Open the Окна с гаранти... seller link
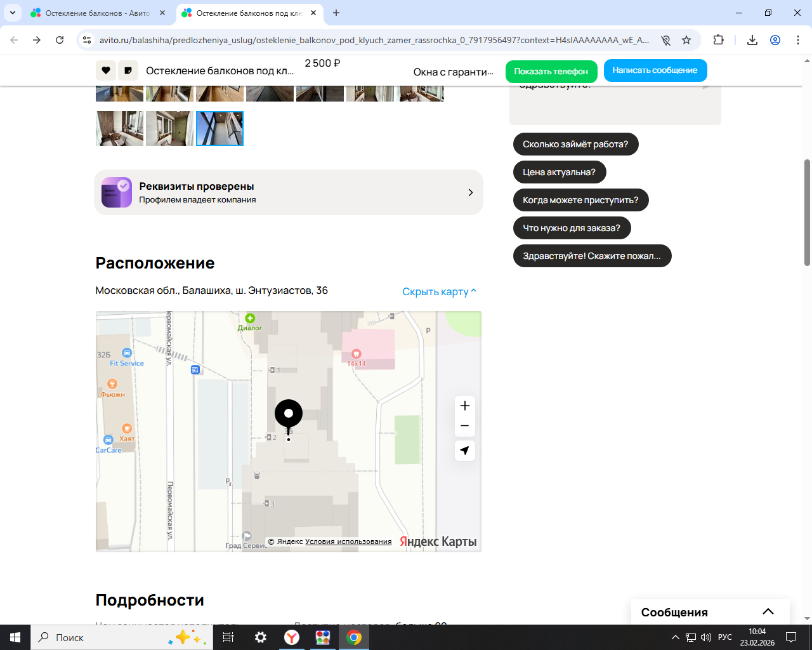 tap(453, 72)
